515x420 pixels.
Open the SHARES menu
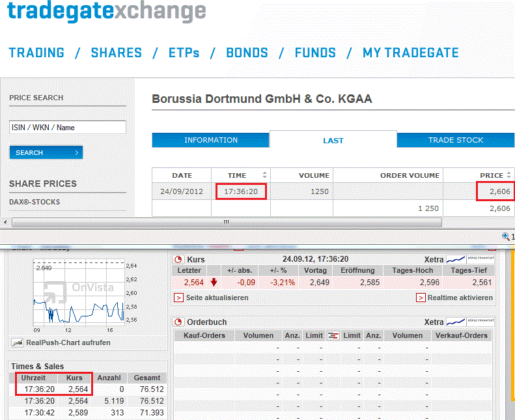[x=117, y=53]
